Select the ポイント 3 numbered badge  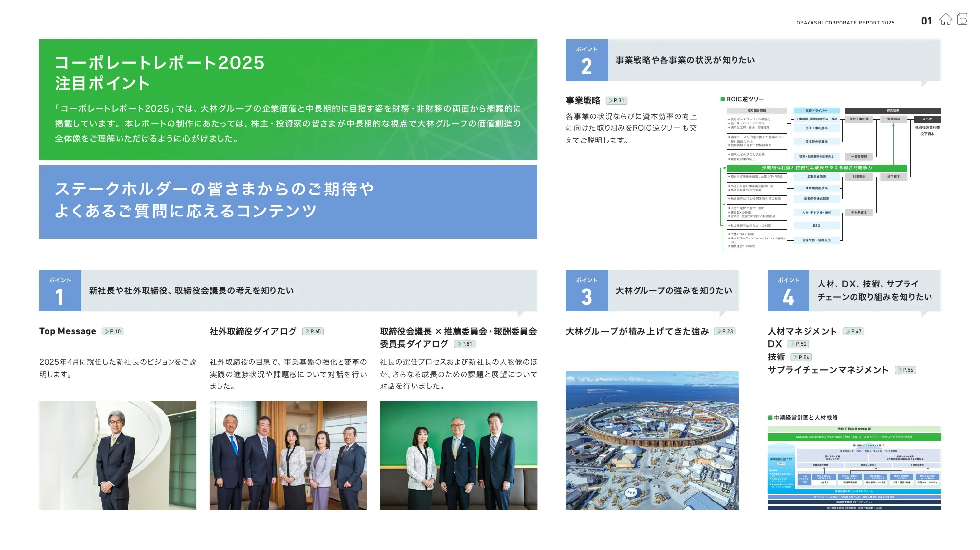(x=586, y=291)
